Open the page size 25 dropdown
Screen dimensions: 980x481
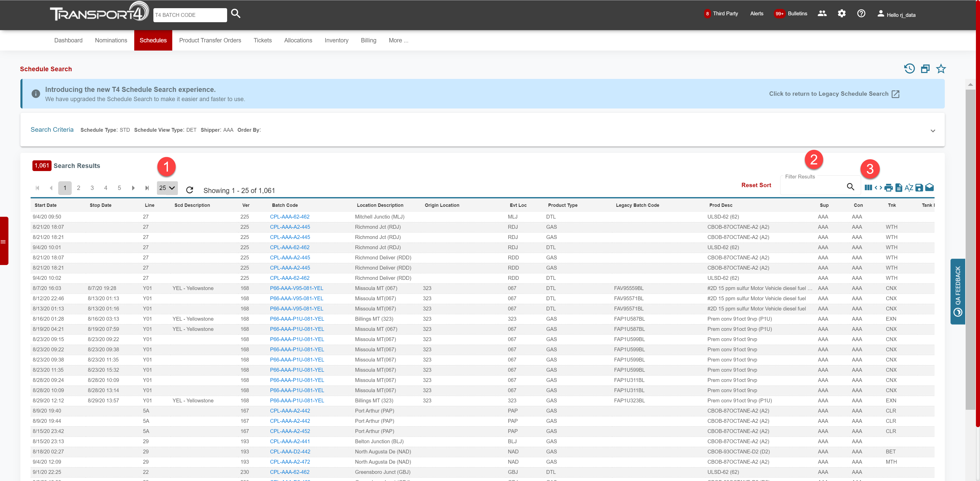167,188
